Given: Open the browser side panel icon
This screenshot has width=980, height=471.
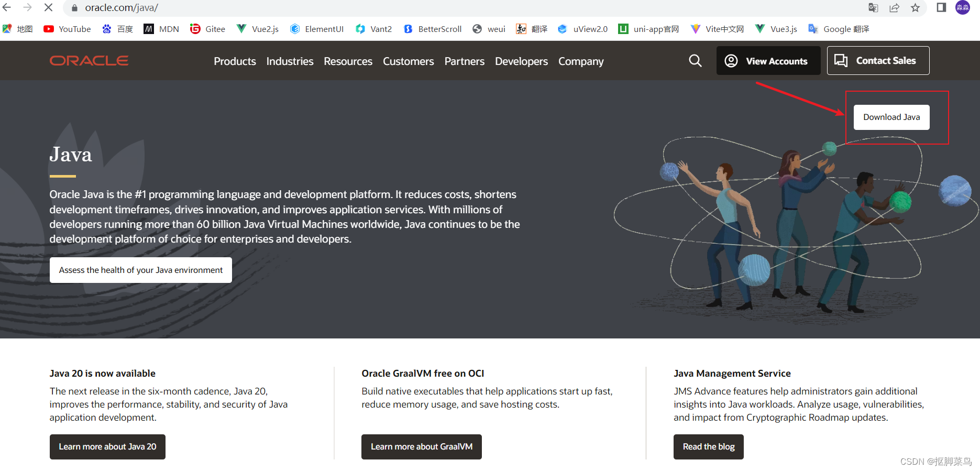Looking at the screenshot, I should coord(941,7).
